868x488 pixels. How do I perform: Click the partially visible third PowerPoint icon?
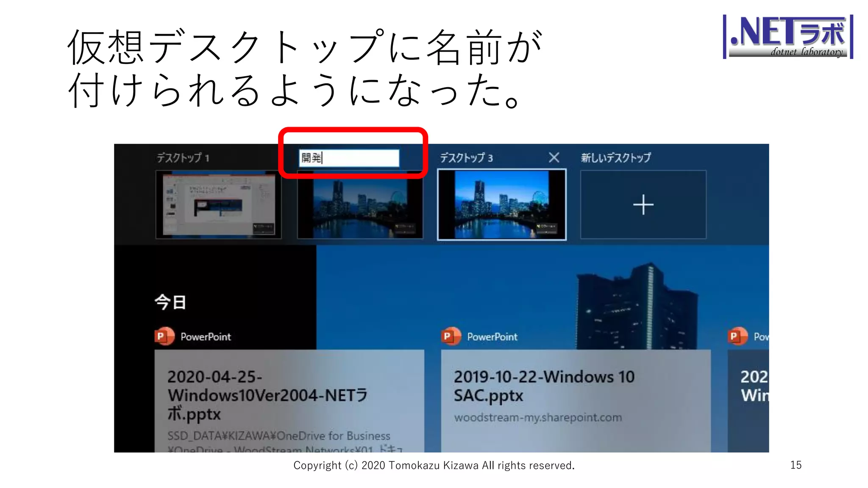point(737,336)
